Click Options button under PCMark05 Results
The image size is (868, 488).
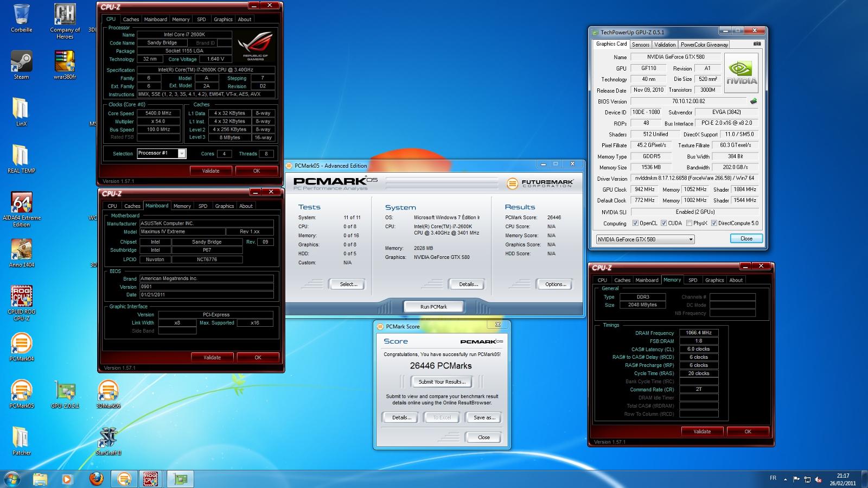point(555,284)
